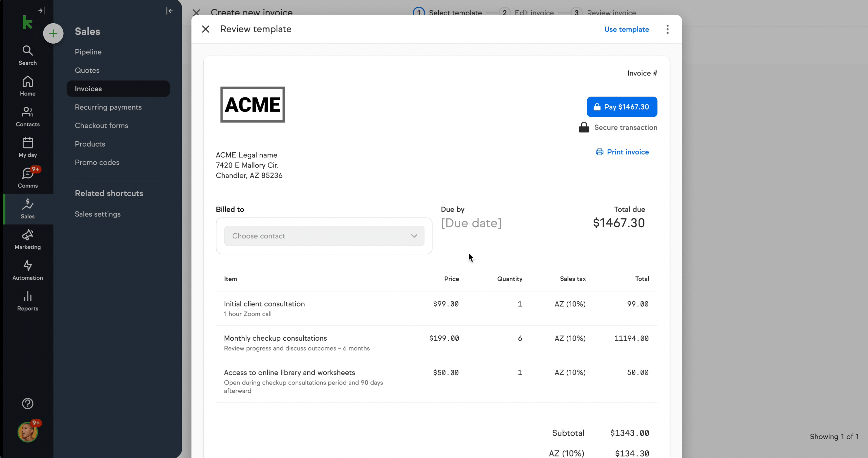
Task: Click the printer icon beside Print invoice
Action: pos(599,152)
